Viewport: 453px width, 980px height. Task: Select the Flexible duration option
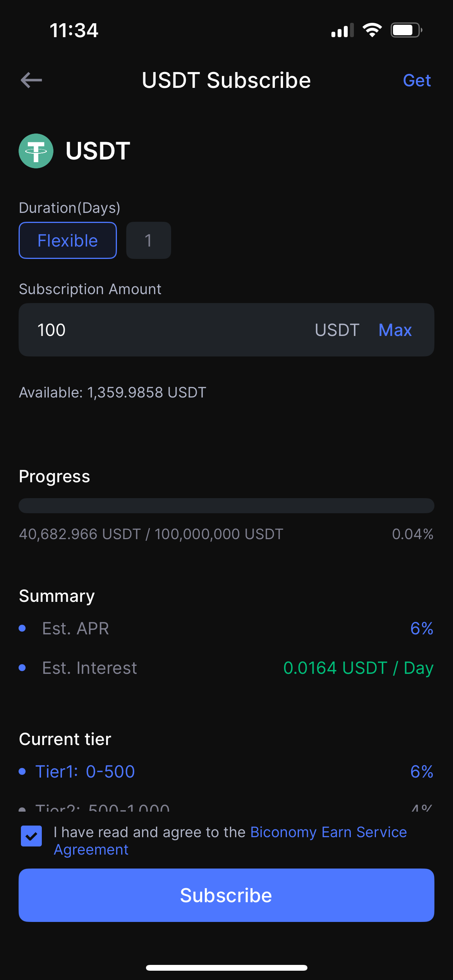(x=68, y=240)
